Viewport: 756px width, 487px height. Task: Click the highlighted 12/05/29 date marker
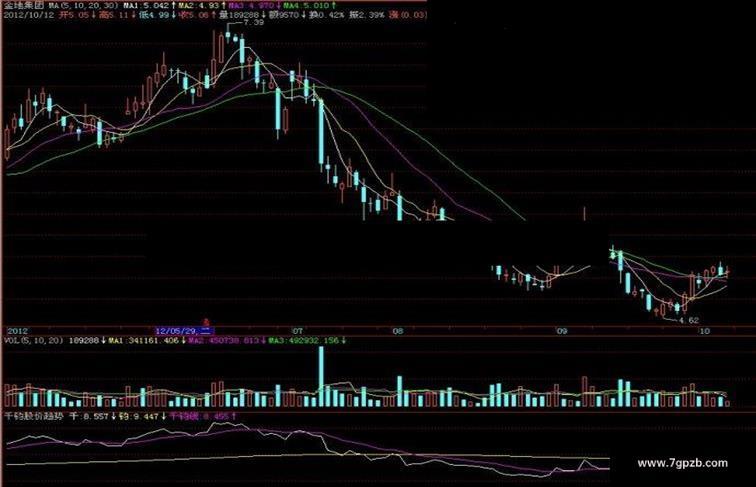pos(184,331)
